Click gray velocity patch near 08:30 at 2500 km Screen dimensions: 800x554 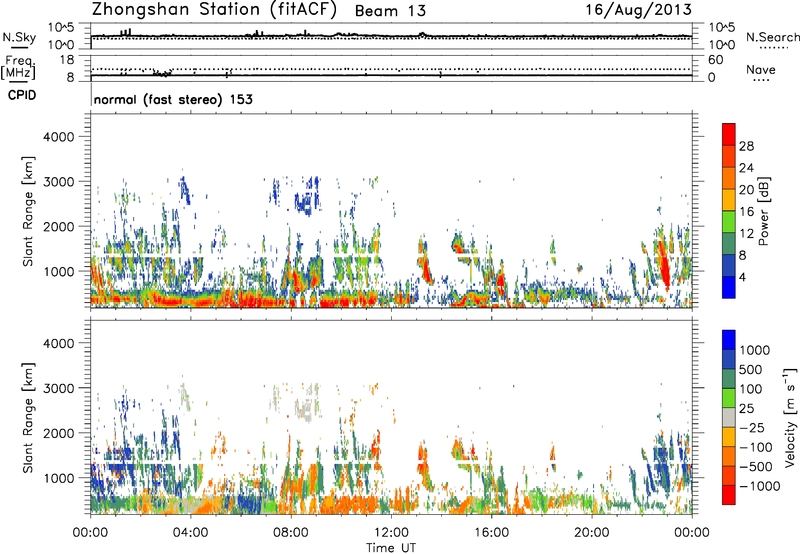(304, 409)
